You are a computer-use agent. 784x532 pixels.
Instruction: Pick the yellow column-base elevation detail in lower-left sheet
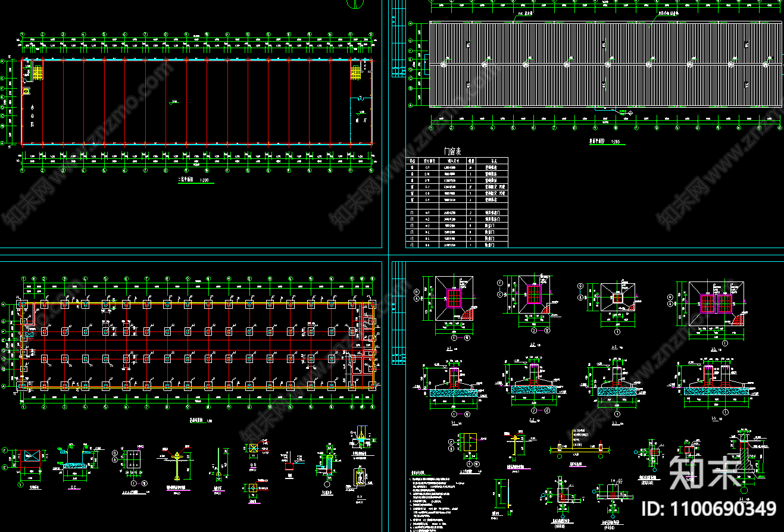(177, 465)
